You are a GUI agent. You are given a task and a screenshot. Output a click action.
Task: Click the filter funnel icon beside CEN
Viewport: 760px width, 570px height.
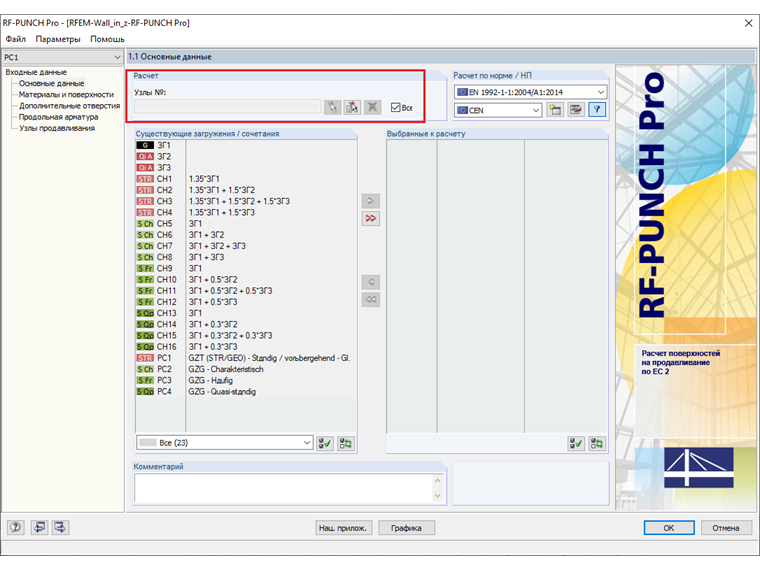[597, 110]
